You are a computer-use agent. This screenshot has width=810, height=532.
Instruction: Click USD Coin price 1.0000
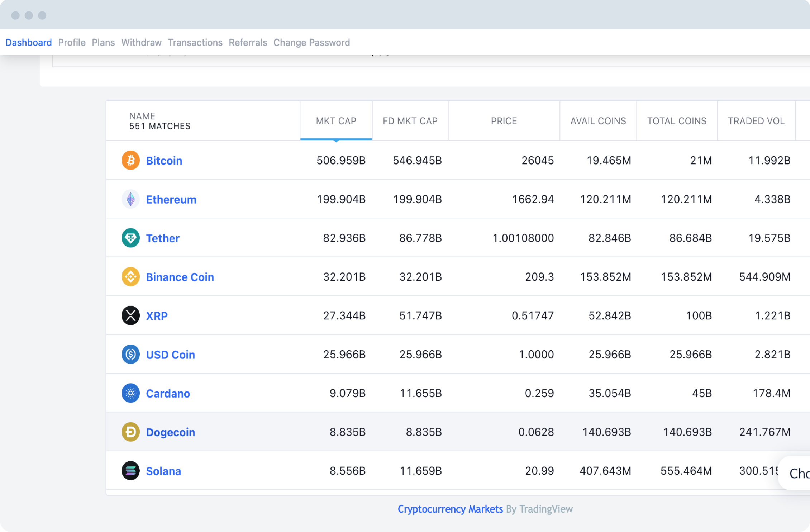pos(536,354)
